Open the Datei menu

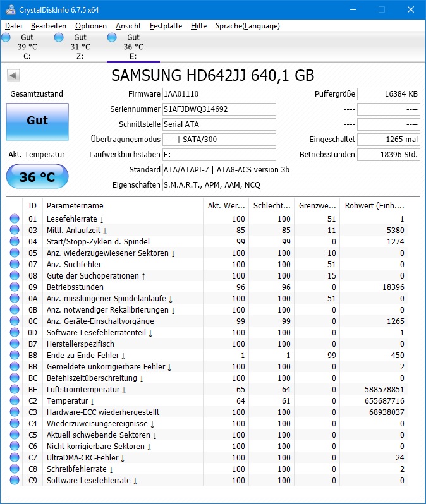13,26
